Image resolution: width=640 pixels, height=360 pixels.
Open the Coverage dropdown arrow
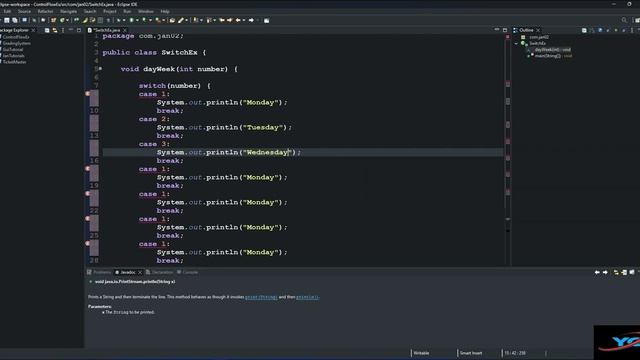click(150, 20)
